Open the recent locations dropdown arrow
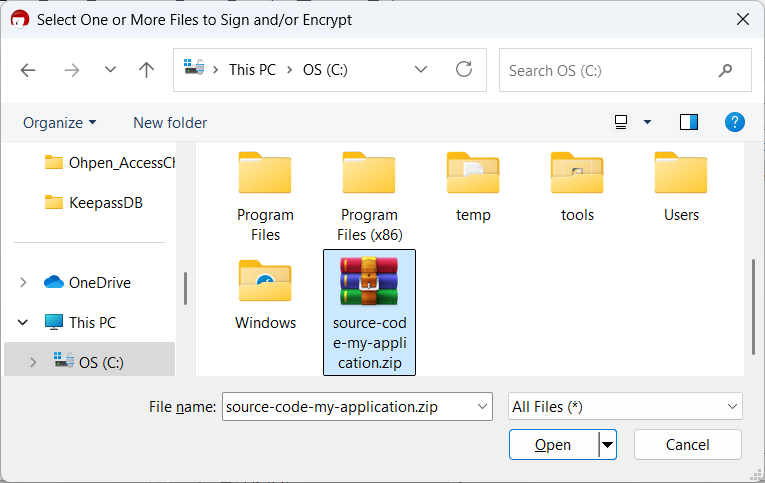This screenshot has width=765, height=483. (110, 70)
